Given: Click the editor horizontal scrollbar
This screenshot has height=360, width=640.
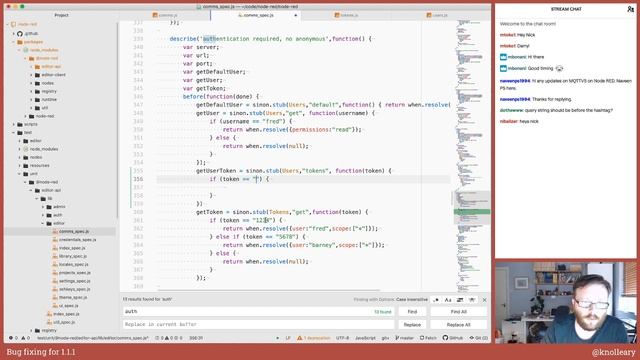Looking at the screenshot, I should (x=269, y=290).
